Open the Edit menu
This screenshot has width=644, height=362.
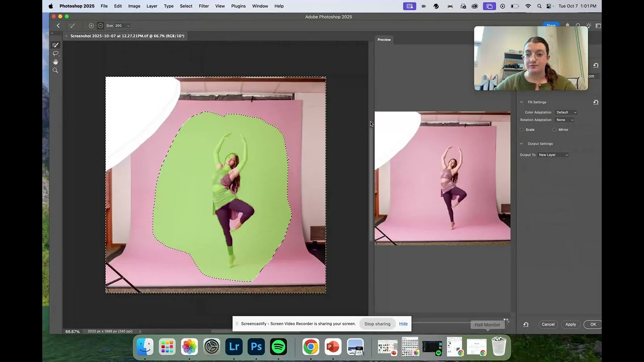pos(118,6)
